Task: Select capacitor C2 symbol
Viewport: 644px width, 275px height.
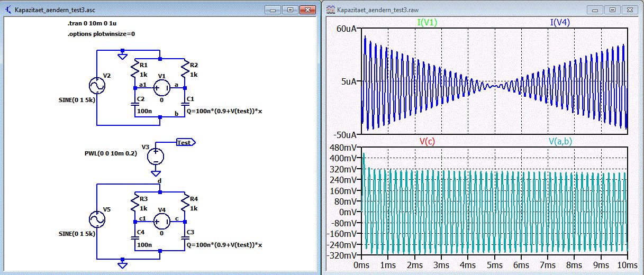Action: coord(135,105)
